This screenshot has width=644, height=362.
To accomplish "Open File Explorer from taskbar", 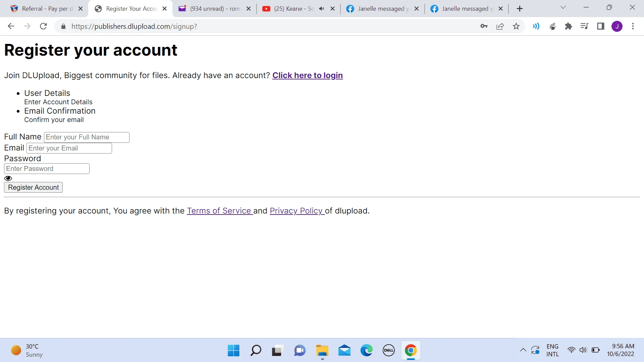I will click(x=322, y=351).
